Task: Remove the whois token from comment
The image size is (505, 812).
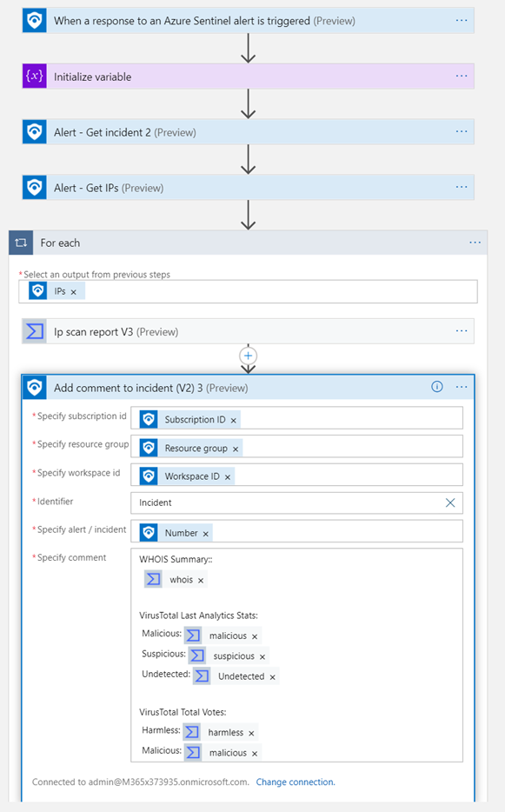Action: [201, 581]
